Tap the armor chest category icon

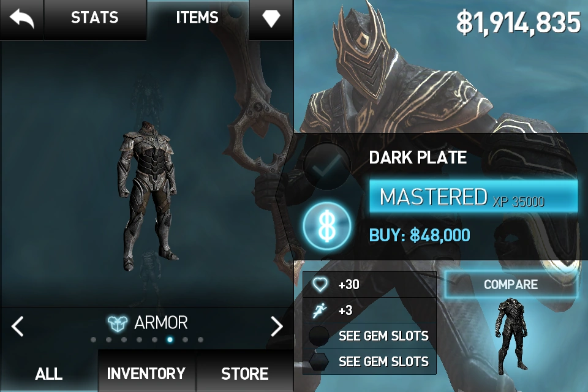point(118,323)
